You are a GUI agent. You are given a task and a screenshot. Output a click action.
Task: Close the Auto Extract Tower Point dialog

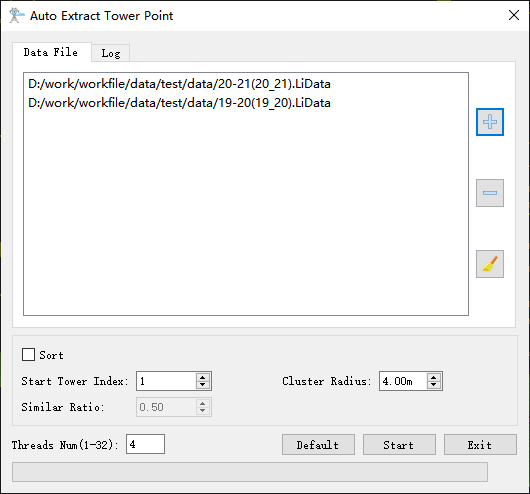[x=514, y=15]
